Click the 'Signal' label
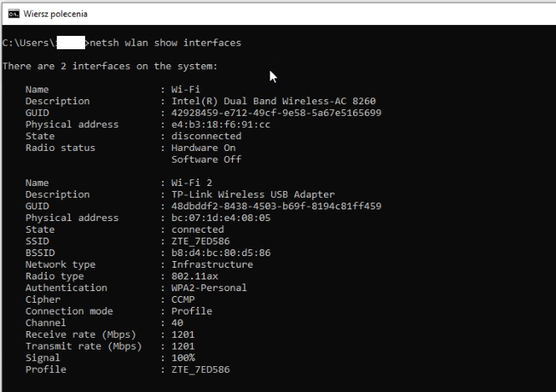Screen dimensions: 556x392 (43, 358)
